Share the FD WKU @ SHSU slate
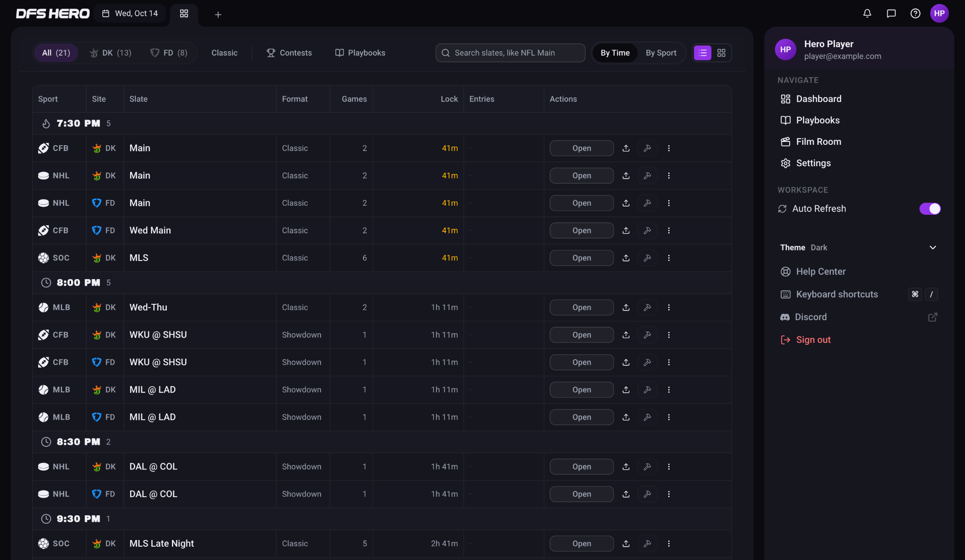The image size is (965, 560). point(626,362)
